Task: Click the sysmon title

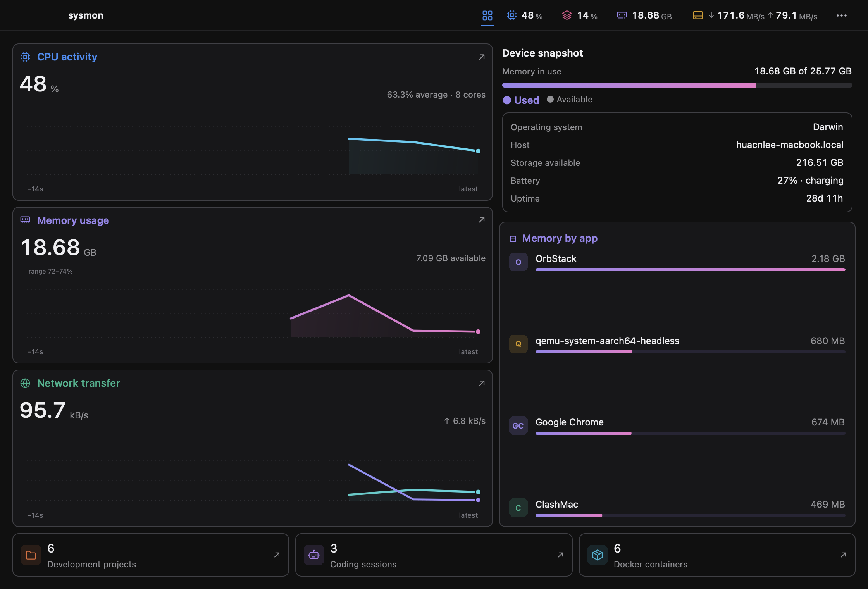Action: tap(86, 15)
